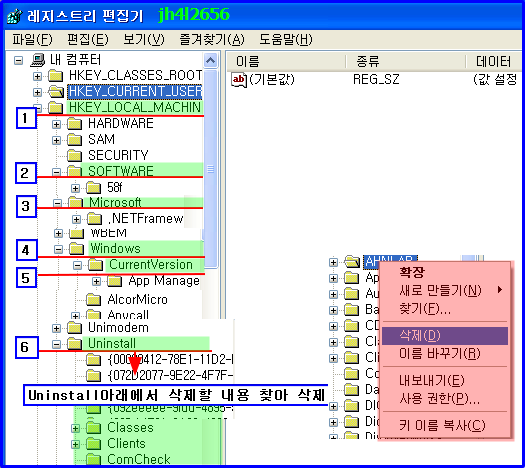Expand the SAM key

56,140
